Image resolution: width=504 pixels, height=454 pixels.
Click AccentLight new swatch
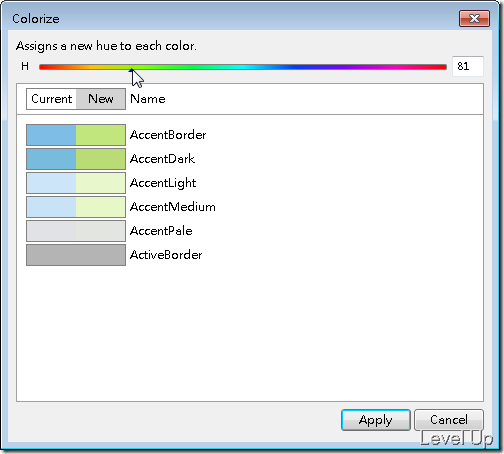pos(101,183)
